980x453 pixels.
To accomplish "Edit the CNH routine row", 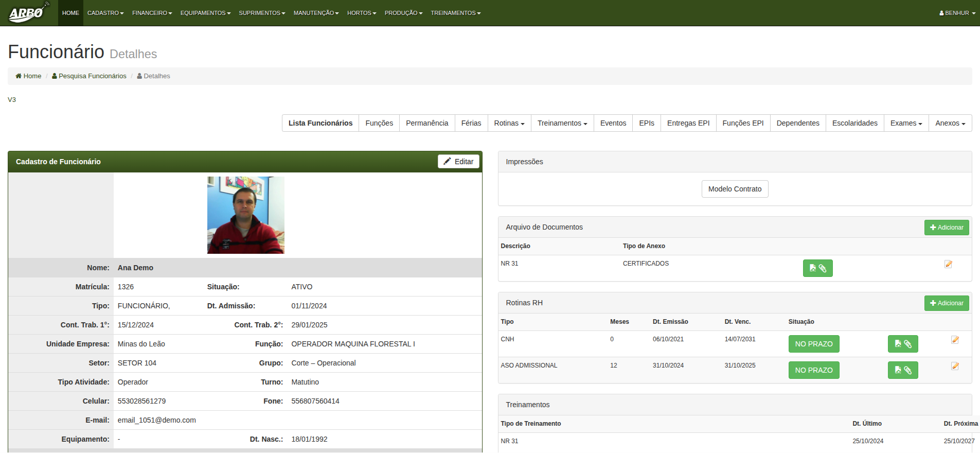I will point(955,340).
